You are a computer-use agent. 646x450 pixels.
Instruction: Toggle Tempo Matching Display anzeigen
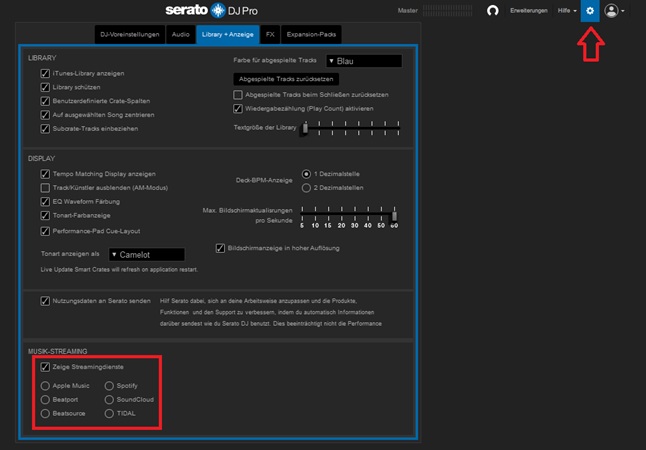(45, 174)
